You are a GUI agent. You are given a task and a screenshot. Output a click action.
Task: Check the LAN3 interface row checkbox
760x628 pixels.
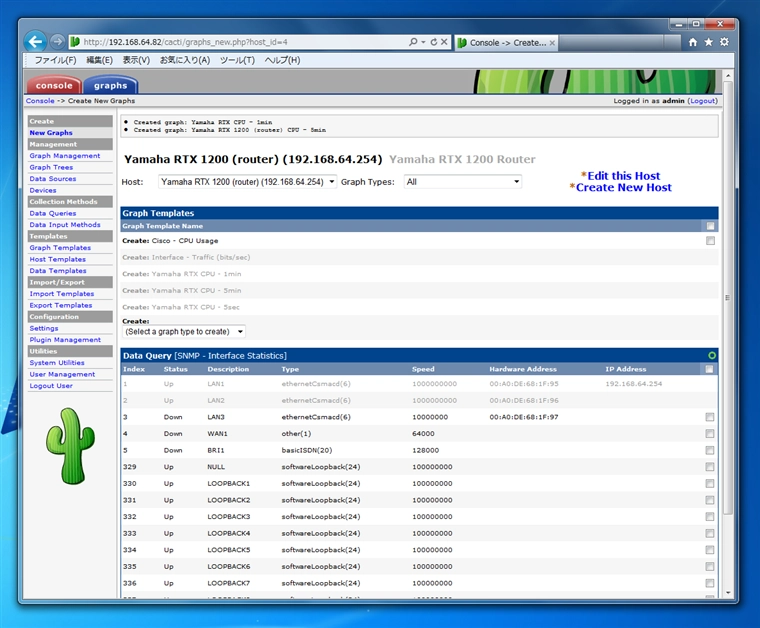[710, 417]
